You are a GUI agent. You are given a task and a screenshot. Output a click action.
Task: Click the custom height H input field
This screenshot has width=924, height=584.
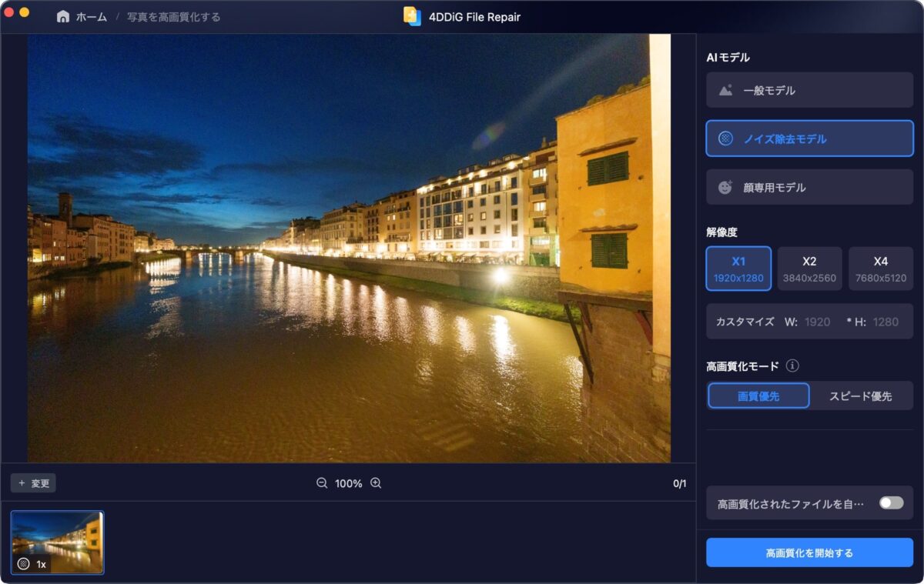point(885,322)
